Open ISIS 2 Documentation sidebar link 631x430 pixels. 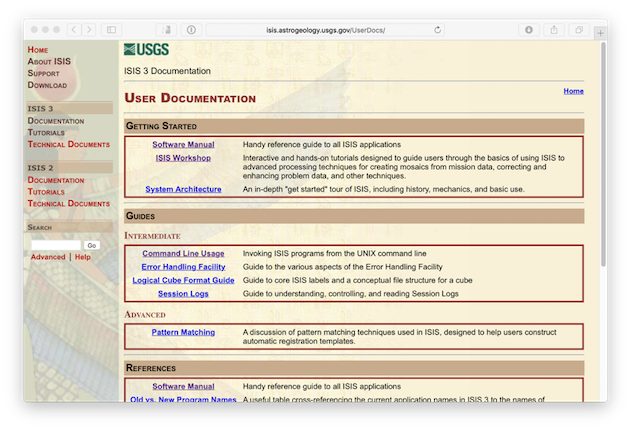56,180
